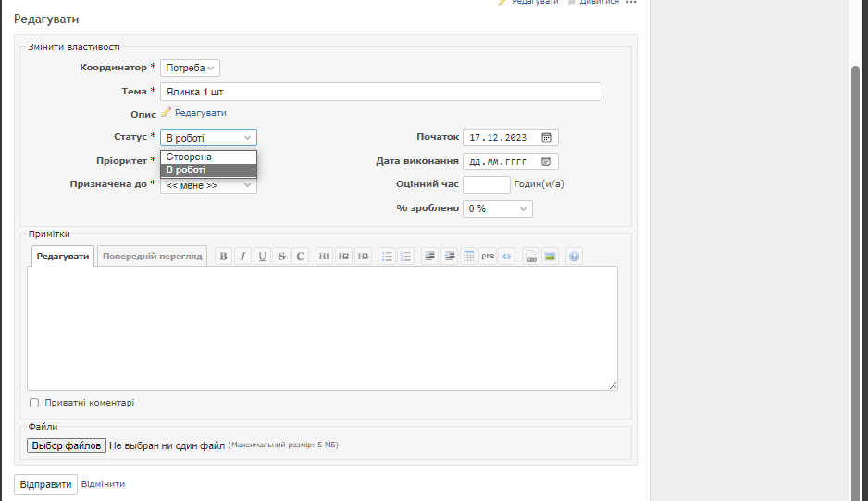Switch to 'Попередній перегляд' tab
The height and width of the screenshot is (501, 868).
click(x=153, y=257)
